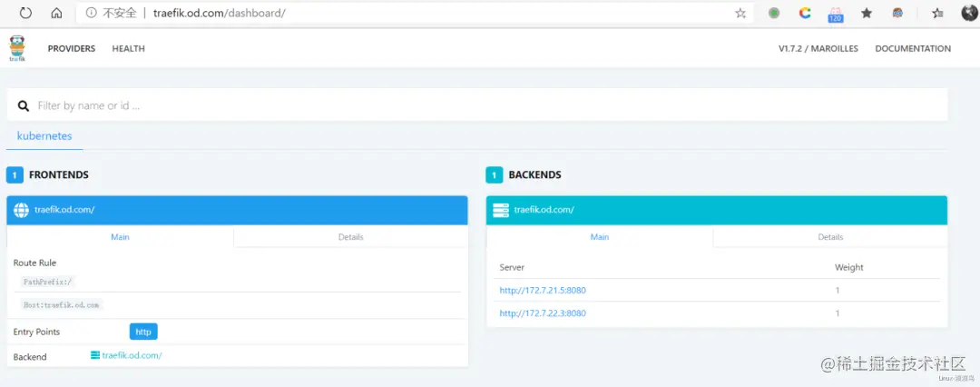Click the Traefik gopher logo

tap(17, 49)
